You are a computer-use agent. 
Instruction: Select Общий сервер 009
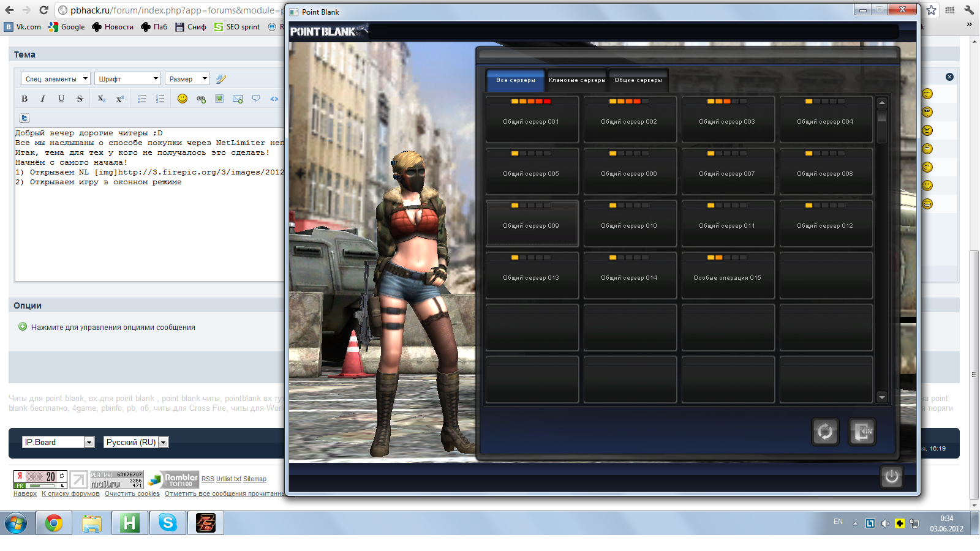(x=532, y=223)
